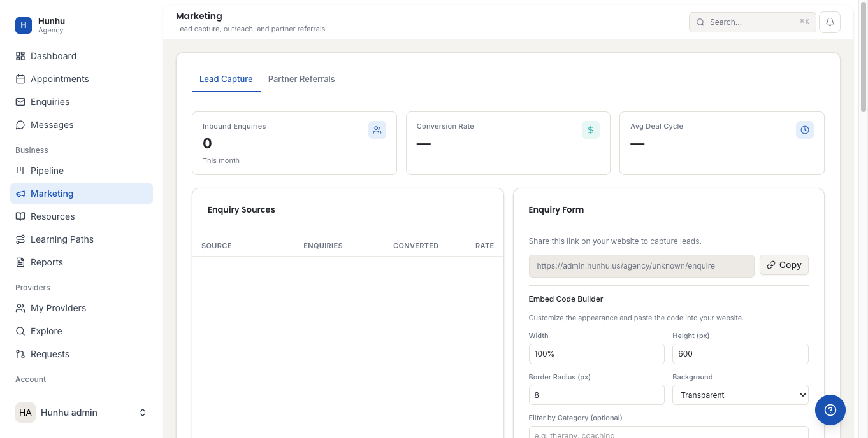Click the "This month" label
Viewport: 868px width, 438px height.
tap(221, 160)
